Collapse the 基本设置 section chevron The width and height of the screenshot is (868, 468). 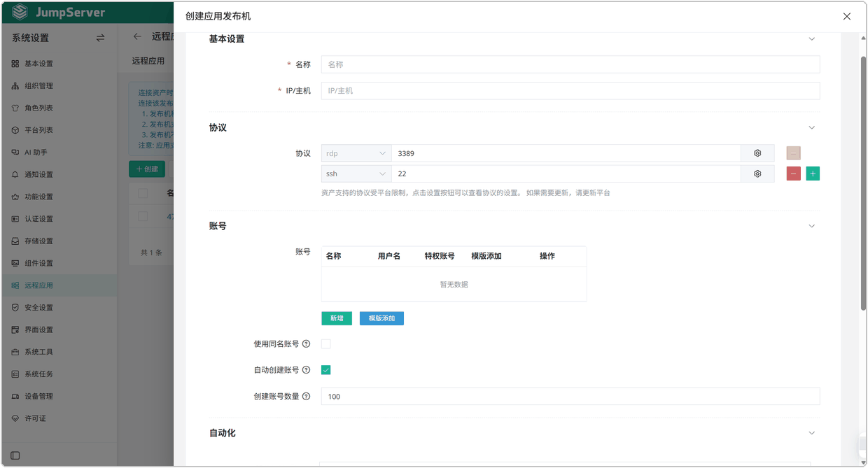tap(812, 39)
